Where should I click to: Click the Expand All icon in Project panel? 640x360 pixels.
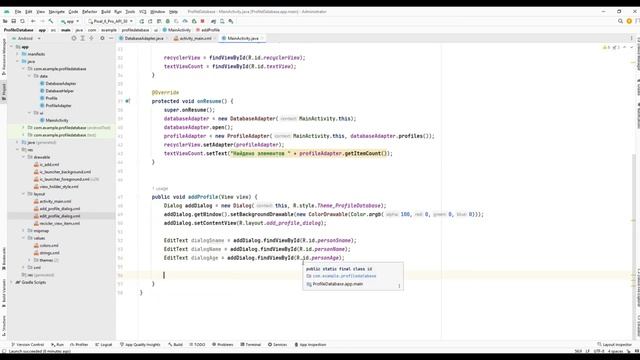[82, 38]
